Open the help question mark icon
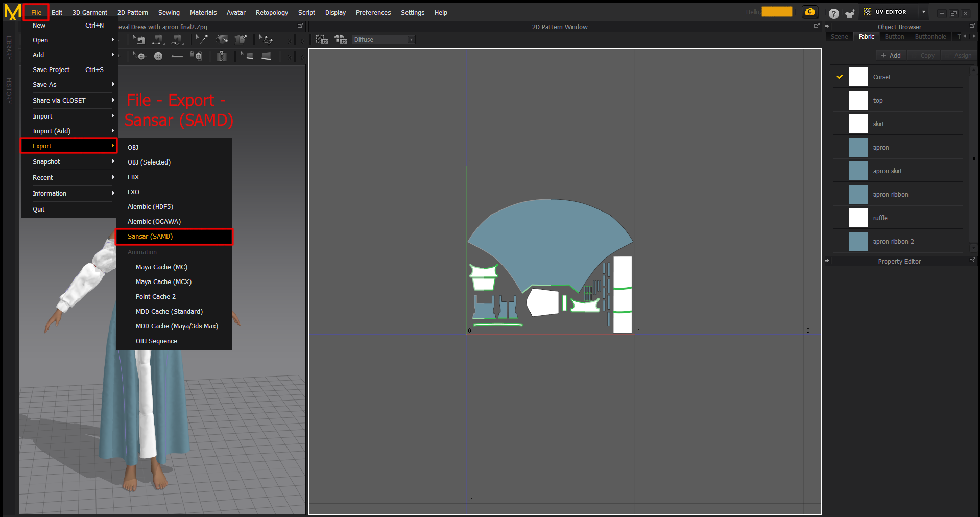Viewport: 980px width, 517px height. point(833,14)
